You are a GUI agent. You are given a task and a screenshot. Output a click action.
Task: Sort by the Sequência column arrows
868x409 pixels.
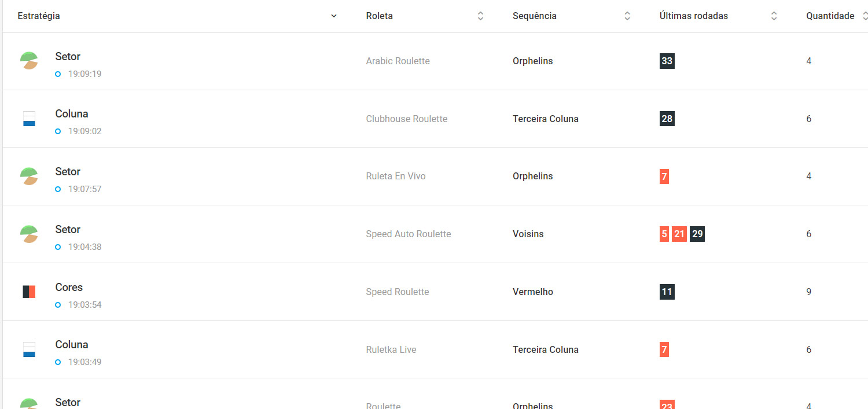(627, 16)
